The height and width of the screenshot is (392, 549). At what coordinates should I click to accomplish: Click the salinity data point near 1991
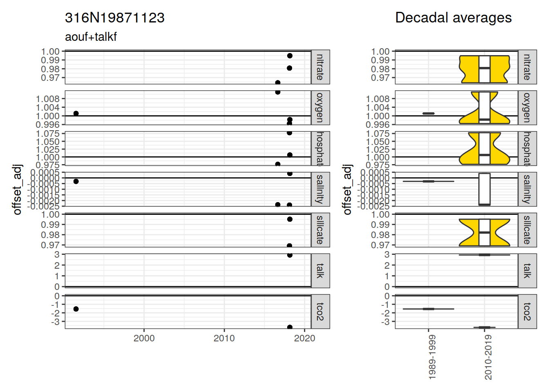pos(76,181)
